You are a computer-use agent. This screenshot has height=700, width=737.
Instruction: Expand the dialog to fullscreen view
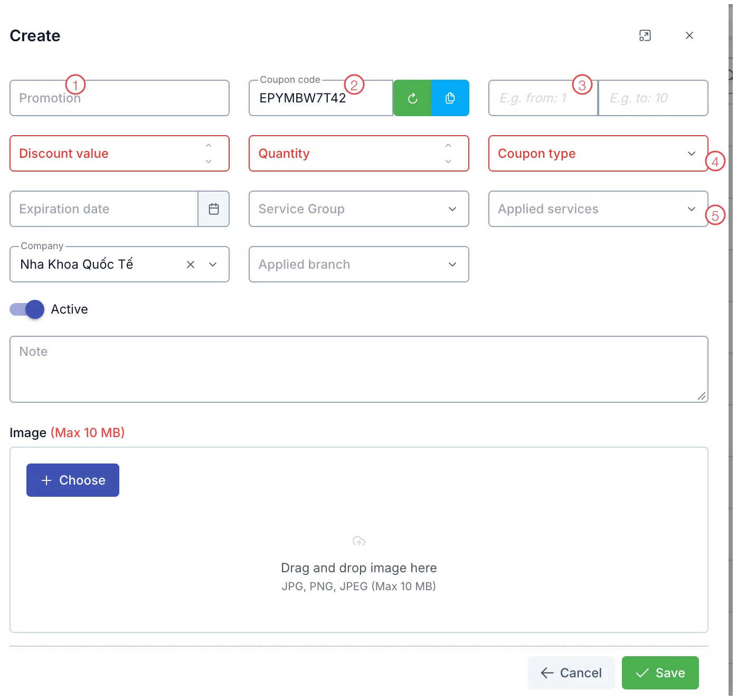pyautogui.click(x=645, y=35)
